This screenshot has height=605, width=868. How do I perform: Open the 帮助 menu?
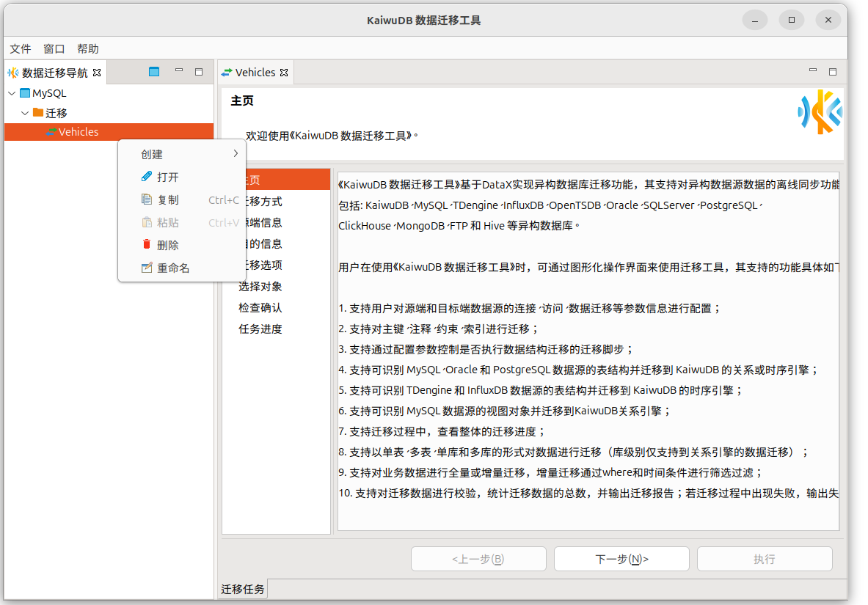click(87, 48)
